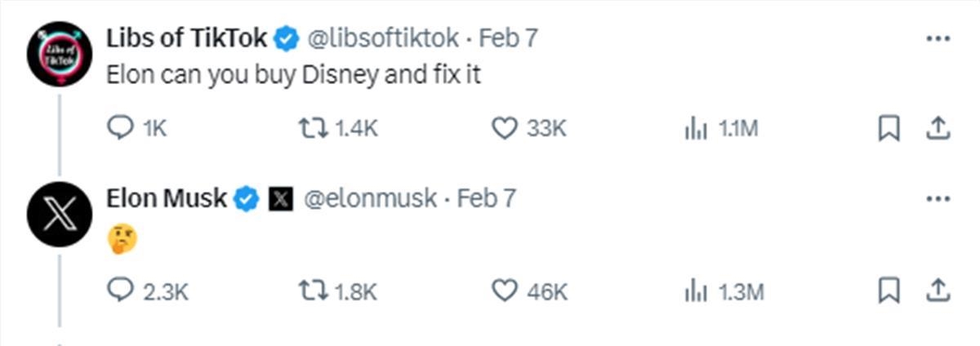Screen dimensions: 980x346
Task: Open more options on Libs of TikTok post
Action: coord(937,38)
